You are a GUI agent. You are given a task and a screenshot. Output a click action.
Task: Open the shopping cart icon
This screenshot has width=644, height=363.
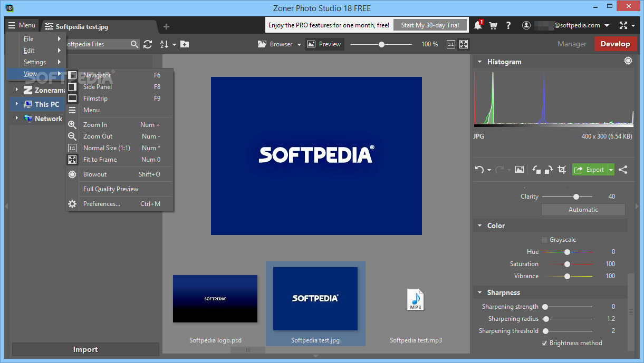coord(493,25)
